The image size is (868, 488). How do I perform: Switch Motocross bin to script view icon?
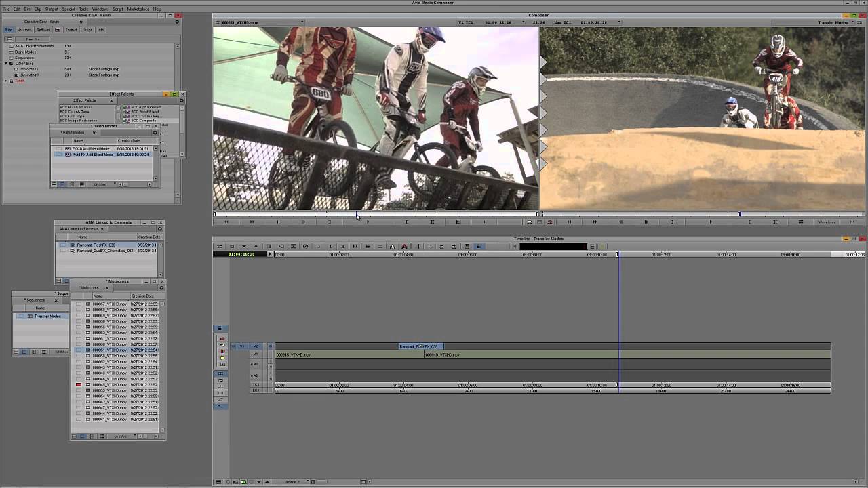[102, 436]
